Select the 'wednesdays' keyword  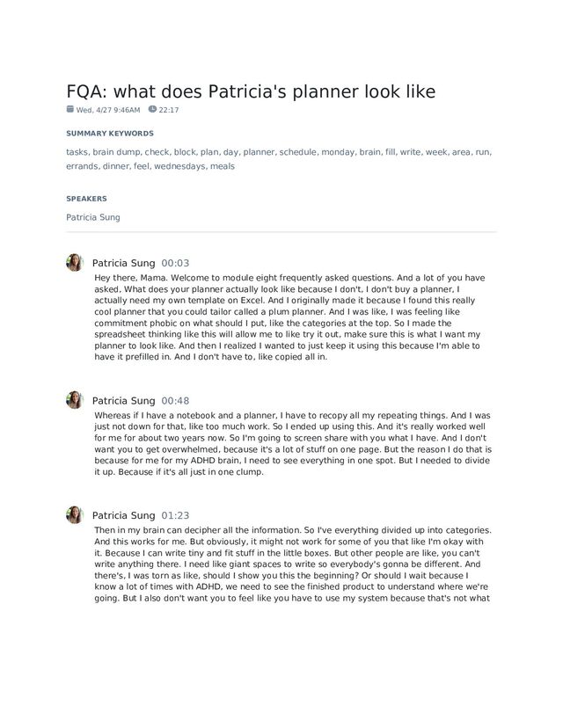[180, 165]
